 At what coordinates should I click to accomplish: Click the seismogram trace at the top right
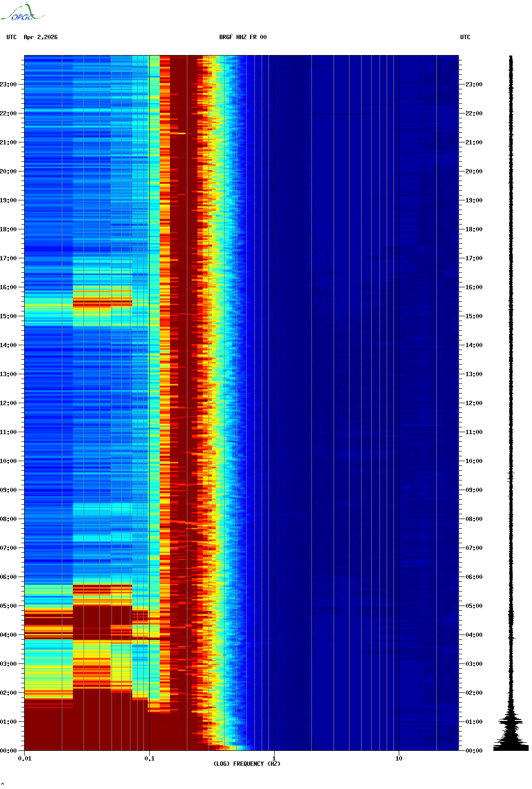point(511,97)
